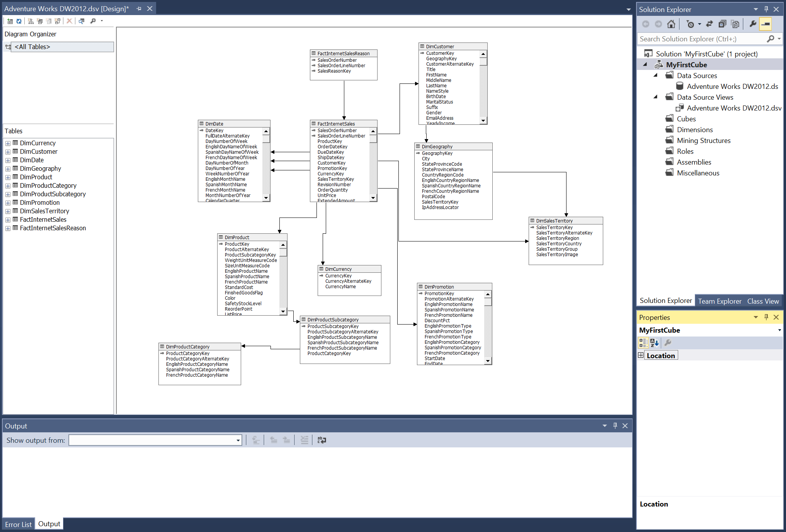
Task: Click the Home icon in Solution Explorer
Action: click(x=671, y=24)
